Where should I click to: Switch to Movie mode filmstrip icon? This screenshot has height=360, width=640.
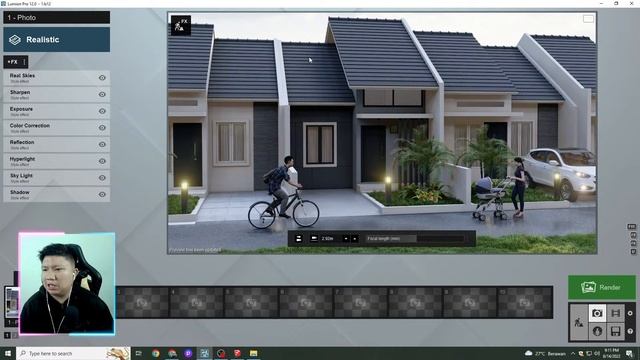point(616,313)
